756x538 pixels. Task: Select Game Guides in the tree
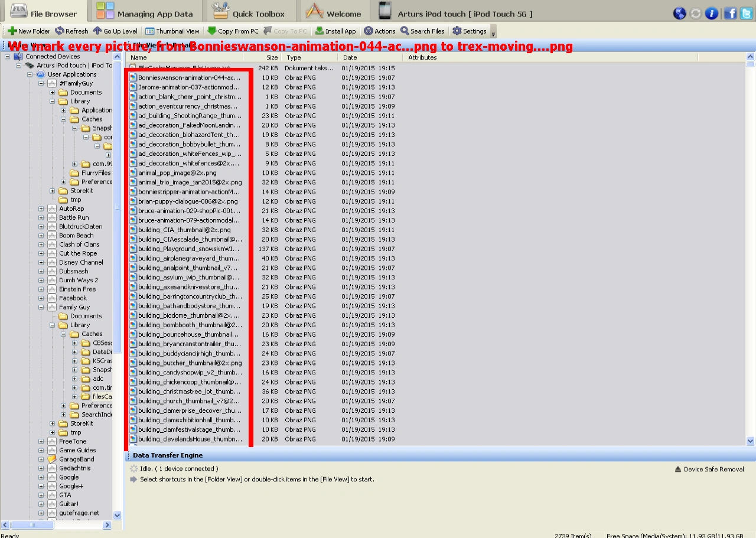point(77,450)
